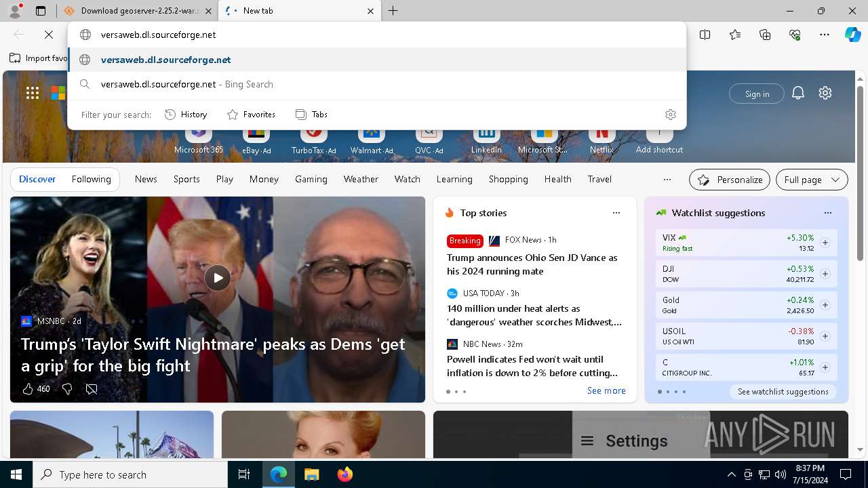Viewport: 868px width, 488px height.
Task: Filter search by Favorites
Action: point(251,115)
